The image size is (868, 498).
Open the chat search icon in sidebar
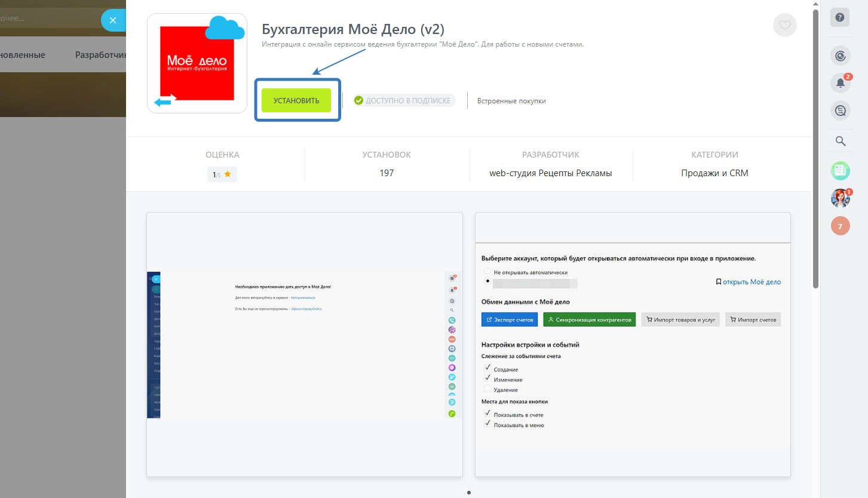pos(840,110)
